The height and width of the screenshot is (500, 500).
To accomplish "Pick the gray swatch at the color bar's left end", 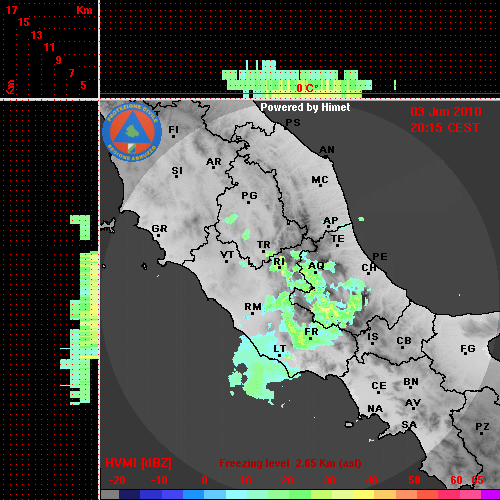I will click(110, 495).
